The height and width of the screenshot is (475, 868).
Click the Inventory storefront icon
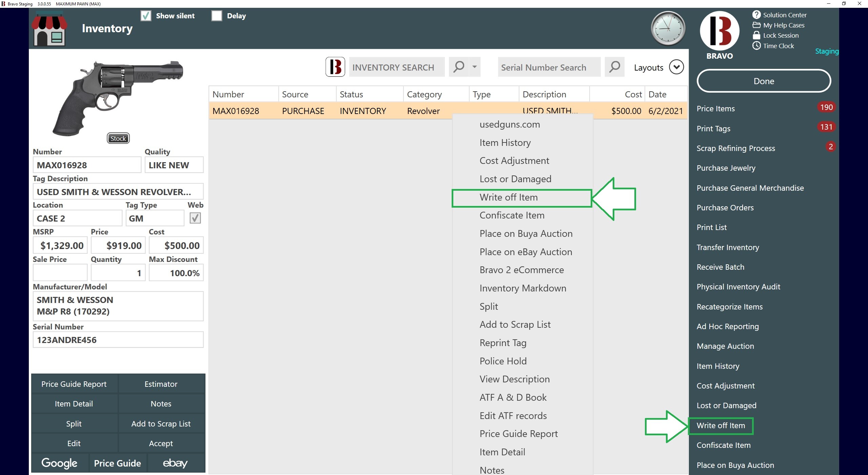pyautogui.click(x=50, y=28)
